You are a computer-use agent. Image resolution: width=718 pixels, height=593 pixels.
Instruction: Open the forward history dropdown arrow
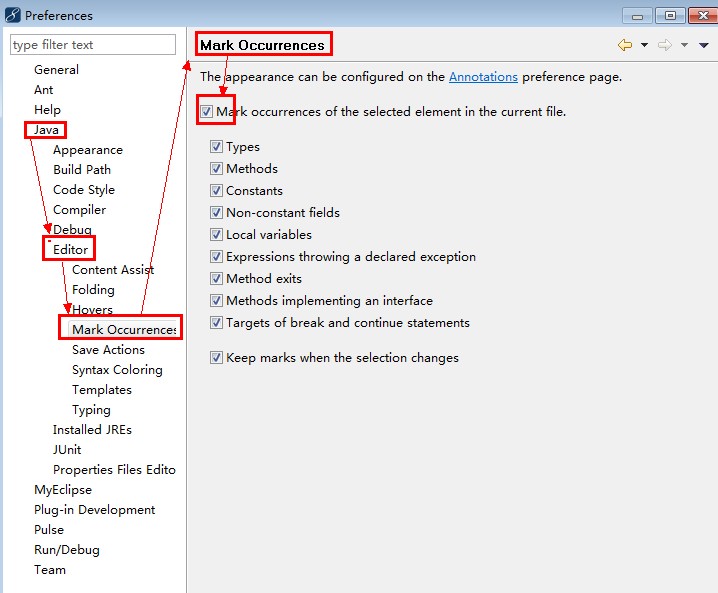tap(684, 45)
